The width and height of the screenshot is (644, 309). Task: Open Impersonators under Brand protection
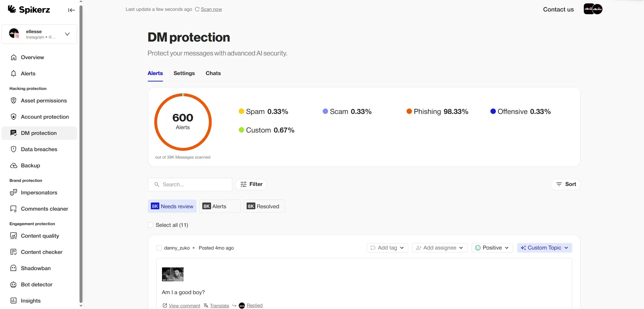(x=39, y=192)
